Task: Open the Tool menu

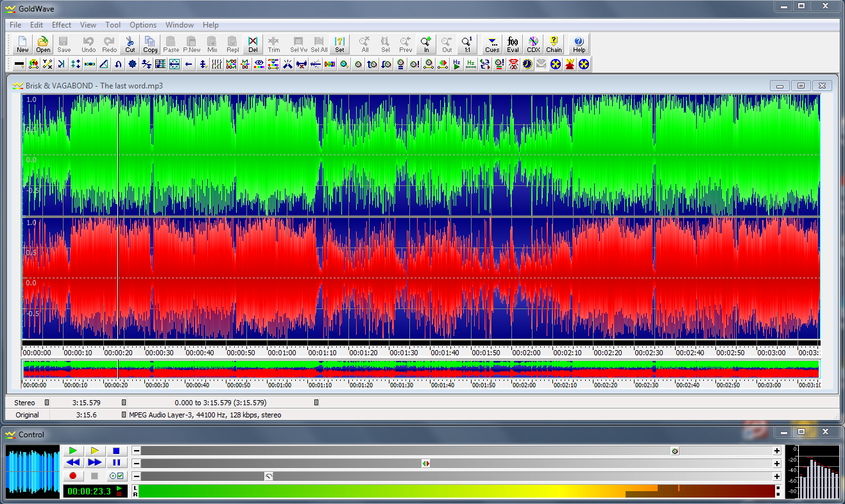Action: 113,25
